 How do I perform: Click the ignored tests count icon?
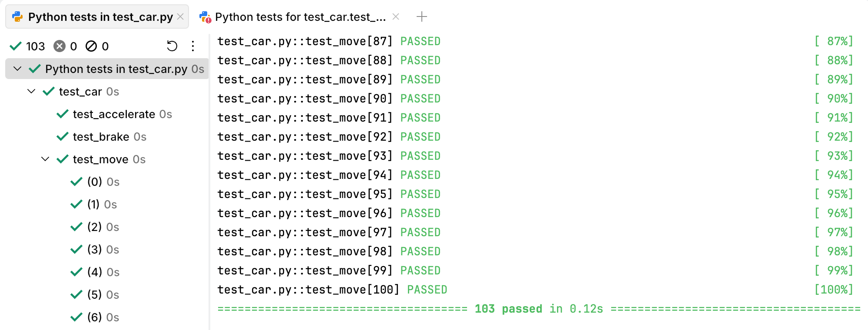click(x=91, y=46)
